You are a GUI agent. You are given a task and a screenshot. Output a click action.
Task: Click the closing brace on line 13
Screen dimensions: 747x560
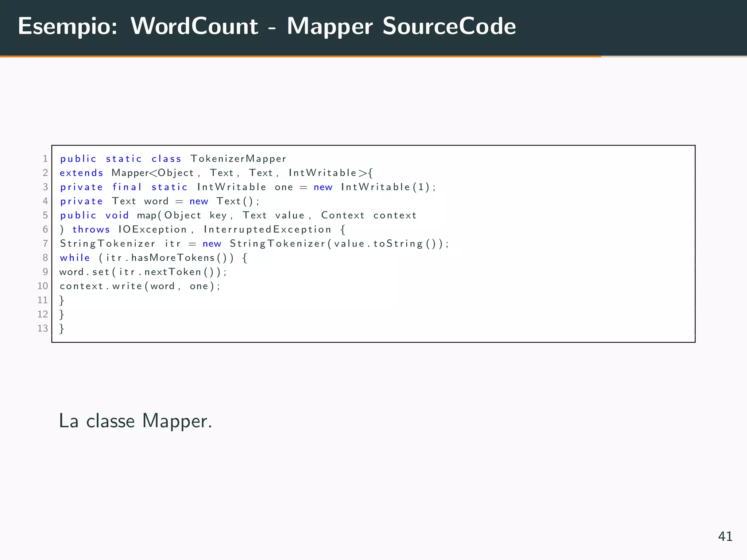[x=62, y=328]
